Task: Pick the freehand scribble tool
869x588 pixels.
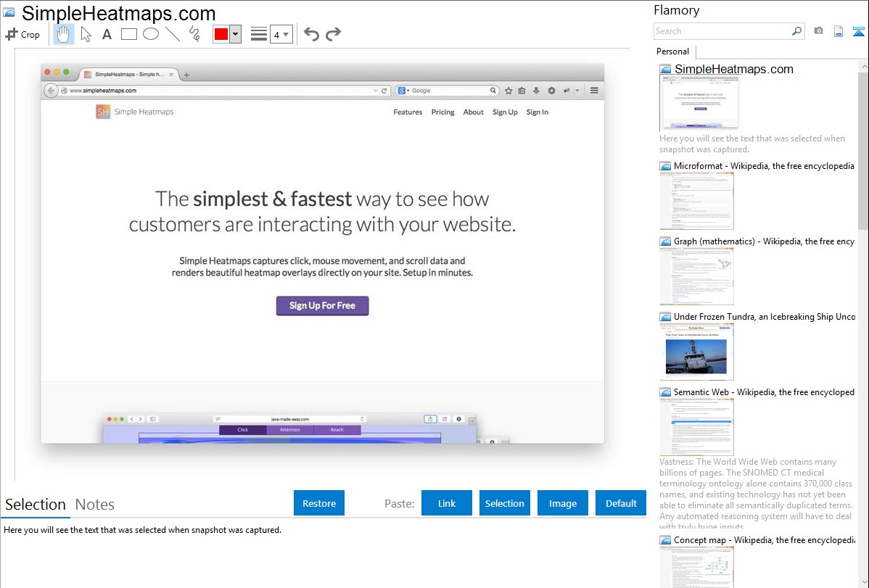Action: [194, 34]
